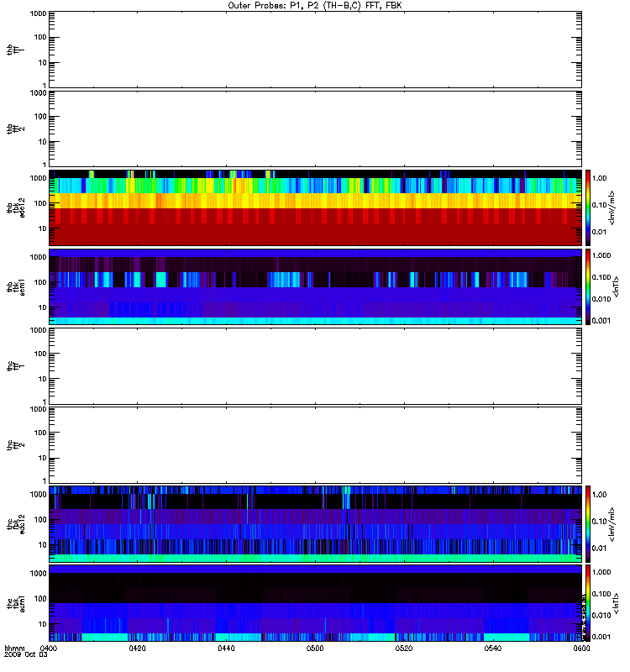Image resolution: width=630 pixels, height=672 pixels.
Task: Click the "2009 Oct 03" date label
Action: (26, 655)
